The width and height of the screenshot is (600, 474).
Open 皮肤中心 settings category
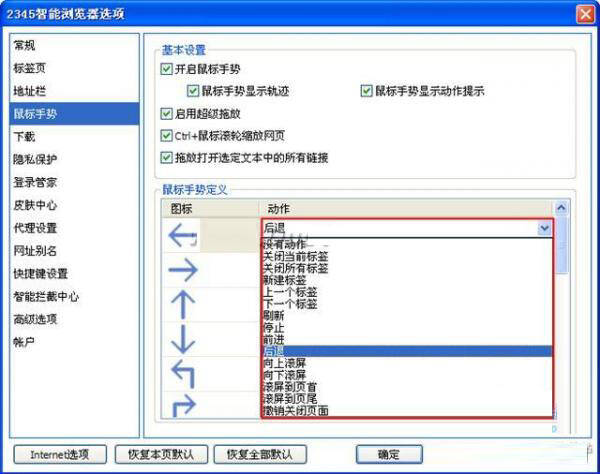tap(74, 205)
